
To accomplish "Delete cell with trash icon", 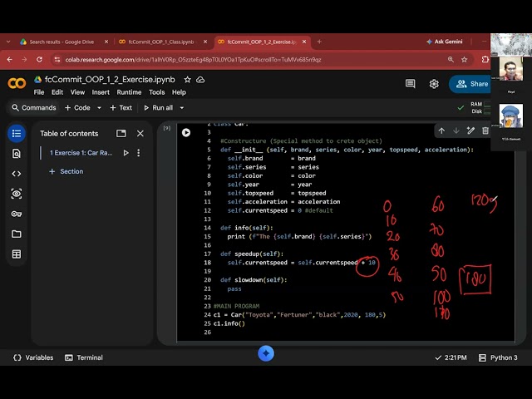I will tap(485, 131).
